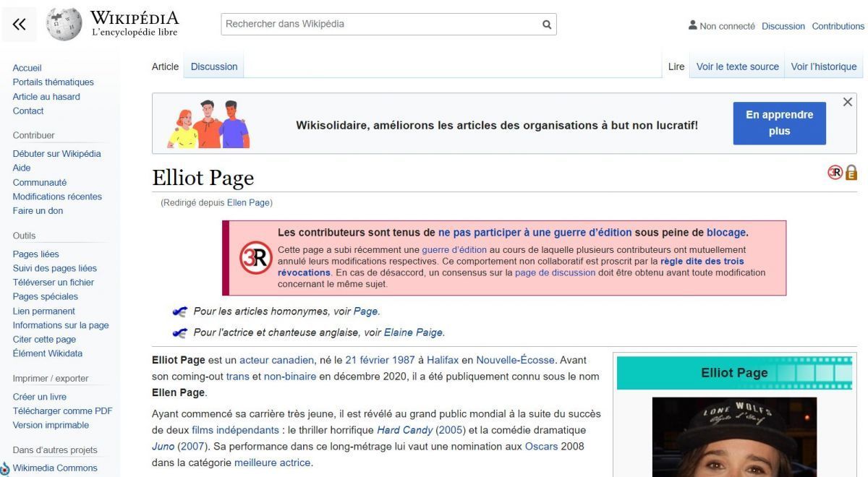Image resolution: width=868 pixels, height=477 pixels.
Task: Click the disambiguation icon beside 'articles homonymes'
Action: (180, 311)
